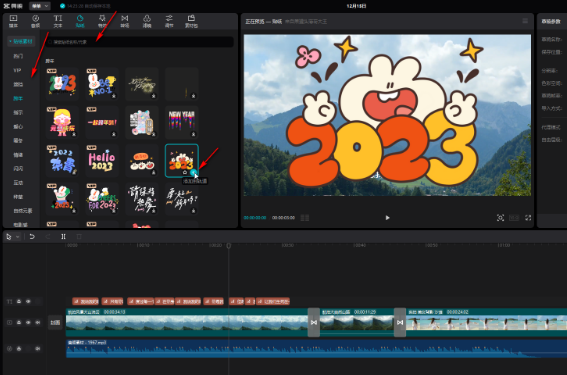Open the Transitions tab with bowtie icon
Viewport: 567px width, 375px height.
point(125,21)
